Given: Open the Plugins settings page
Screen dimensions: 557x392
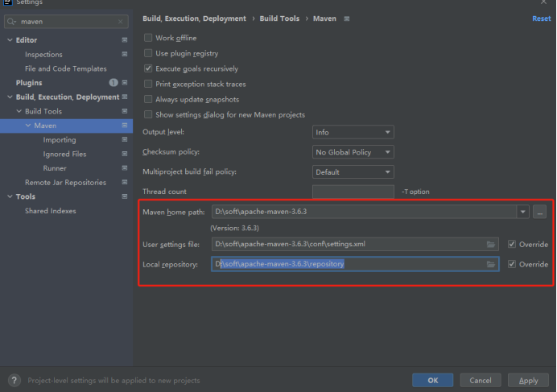Looking at the screenshot, I should coord(29,83).
